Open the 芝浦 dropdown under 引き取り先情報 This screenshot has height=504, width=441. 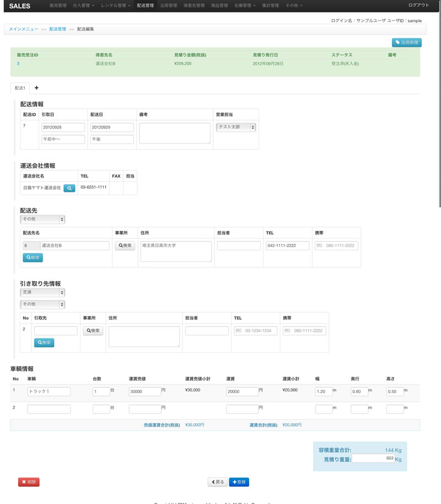42,292
